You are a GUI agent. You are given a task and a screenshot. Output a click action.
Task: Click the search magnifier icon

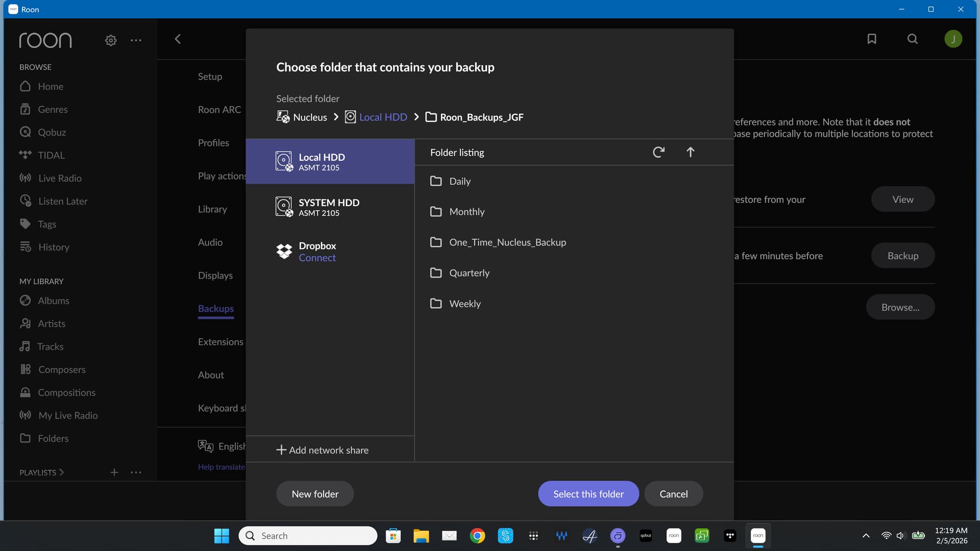[913, 39]
